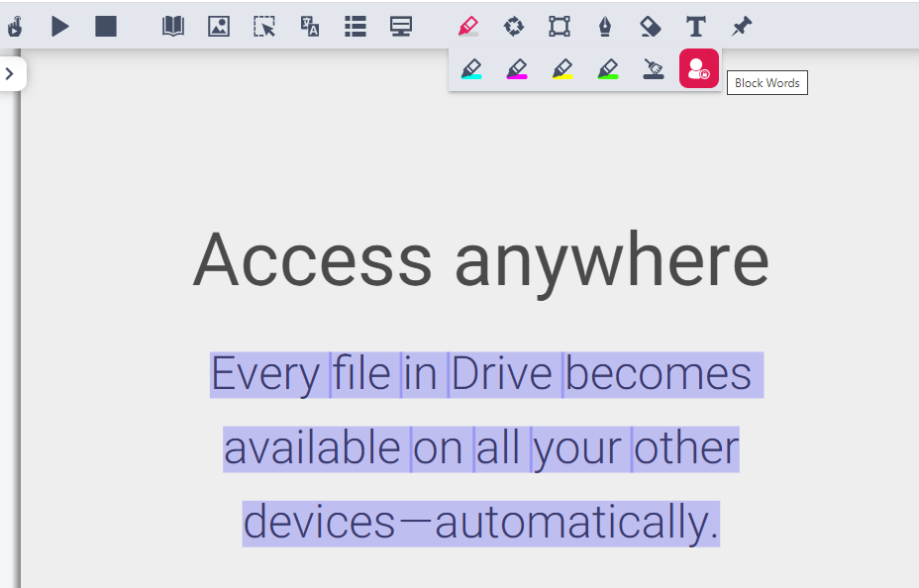Toggle the red Block Words button
The image size is (919, 588).
pos(699,68)
